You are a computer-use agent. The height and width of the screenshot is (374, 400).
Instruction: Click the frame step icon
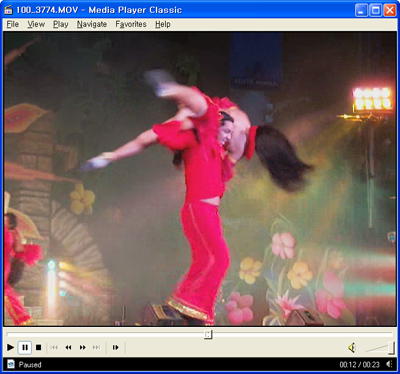[x=115, y=348]
